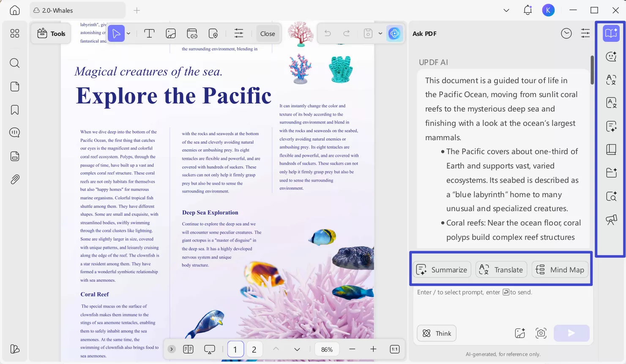Viewport: 626px width, 364px height.
Task: Open the Tools menu
Action: pyautogui.click(x=51, y=34)
